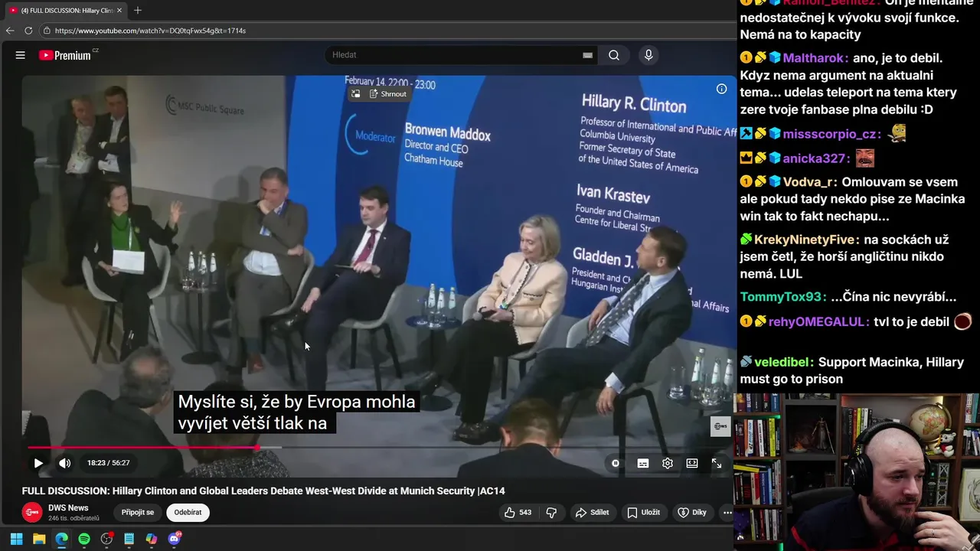The image size is (980, 551).
Task: Open the YouTube hamburger guide menu
Action: coord(21,55)
